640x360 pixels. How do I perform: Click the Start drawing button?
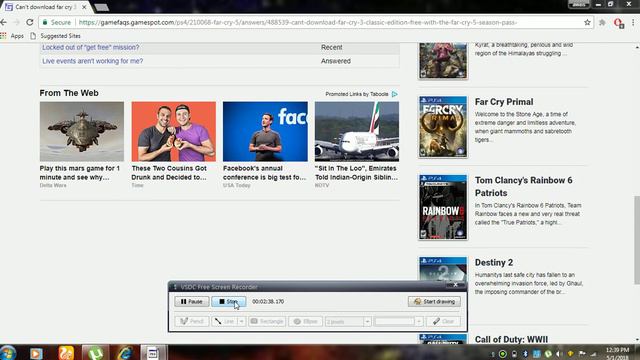point(434,302)
